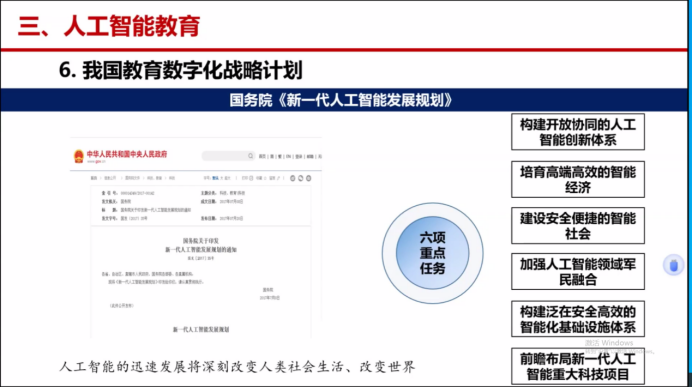692x388 pixels.
Task: Click the 中华人民共和国中央人民政府 site title
Action: pos(127,154)
